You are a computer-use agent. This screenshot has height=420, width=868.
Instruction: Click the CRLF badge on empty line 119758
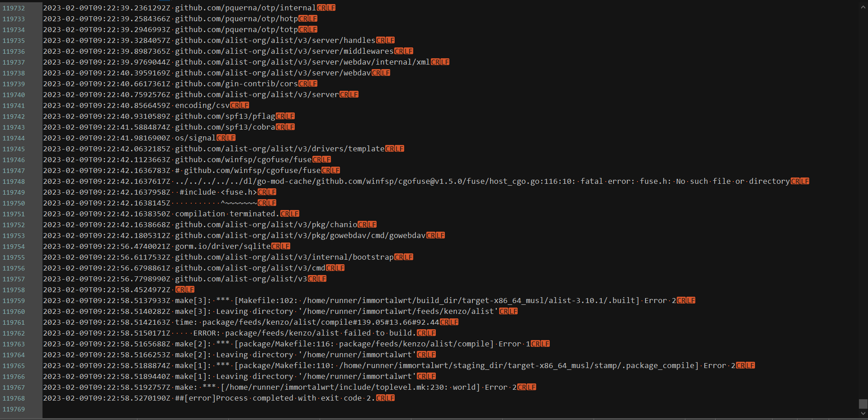(x=184, y=289)
